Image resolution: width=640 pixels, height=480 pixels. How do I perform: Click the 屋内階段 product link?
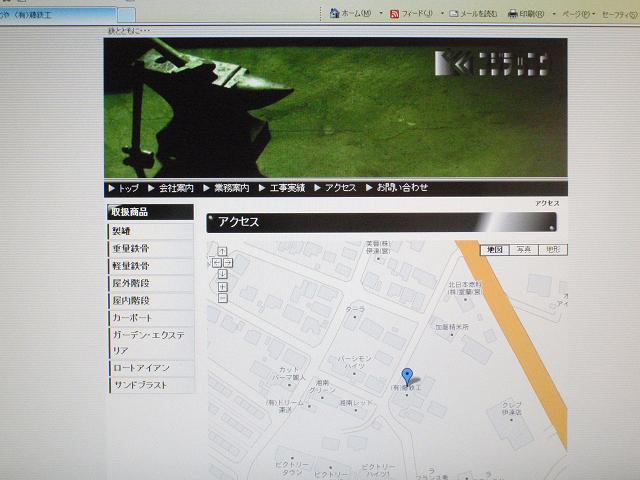coord(151,301)
